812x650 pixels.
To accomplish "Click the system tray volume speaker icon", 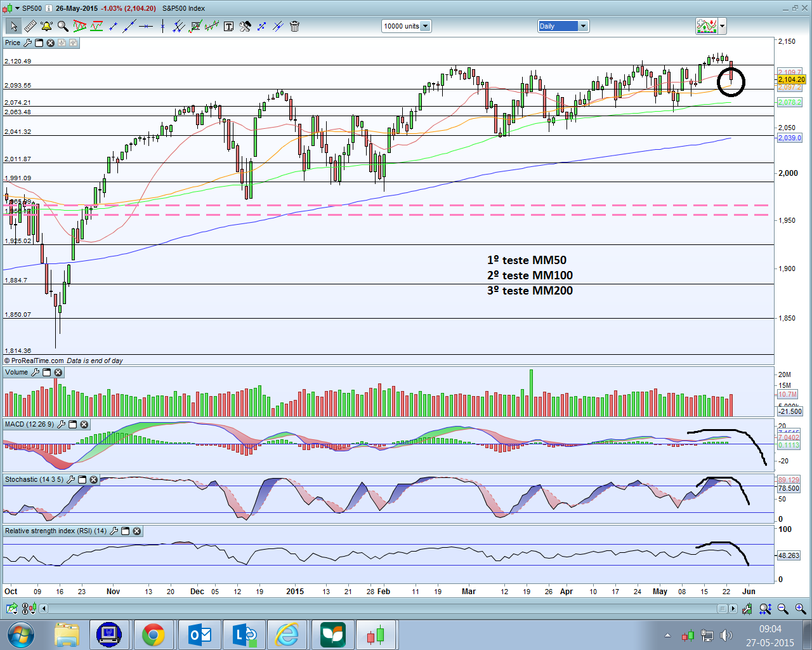I will (726, 635).
